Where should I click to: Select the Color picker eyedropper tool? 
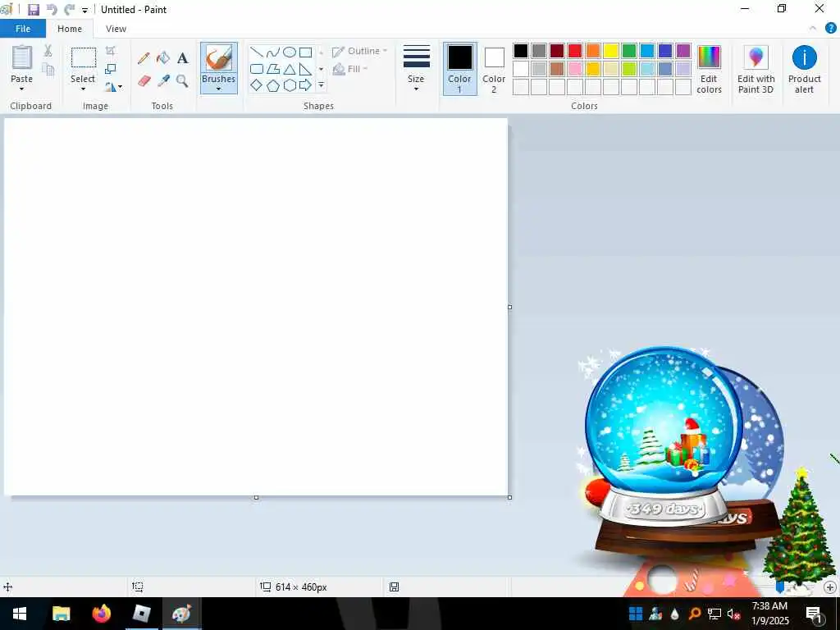pyautogui.click(x=163, y=81)
